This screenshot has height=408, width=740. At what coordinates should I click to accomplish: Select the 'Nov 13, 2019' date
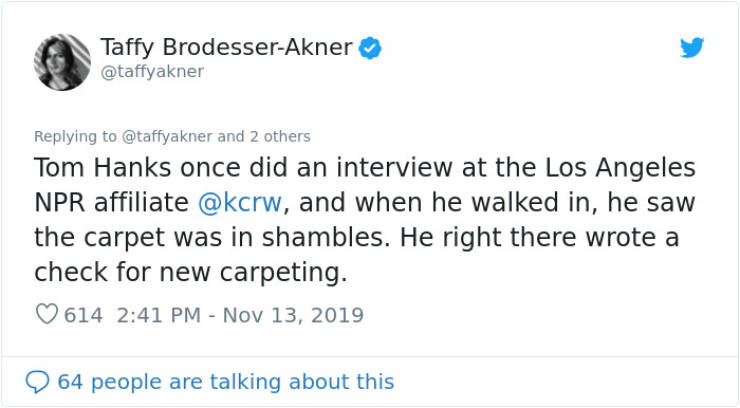tap(293, 315)
